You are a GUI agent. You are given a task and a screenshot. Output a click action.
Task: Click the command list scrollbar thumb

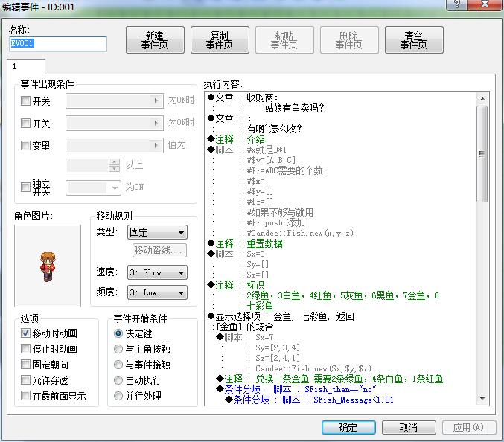(x=482, y=154)
